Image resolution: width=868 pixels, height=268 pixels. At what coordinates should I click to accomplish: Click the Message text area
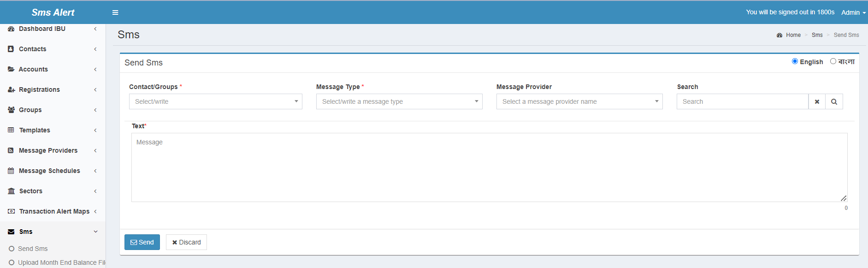click(x=489, y=167)
